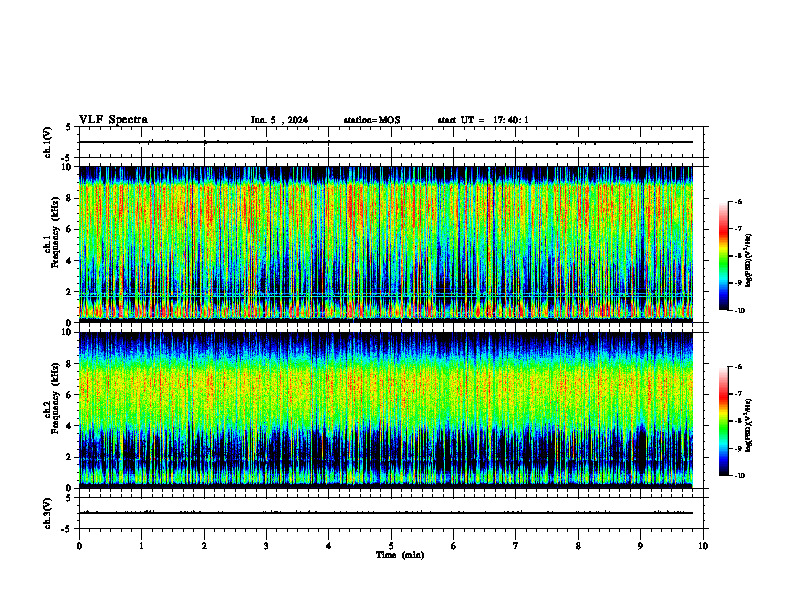Image resolution: width=792 pixels, height=612 pixels.
Task: Select the date text 'Jan. 5, 2024'
Action: coord(279,120)
